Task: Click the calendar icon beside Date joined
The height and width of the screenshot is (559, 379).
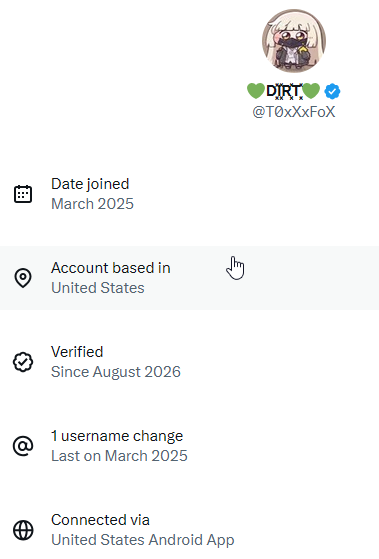Action: 23,194
